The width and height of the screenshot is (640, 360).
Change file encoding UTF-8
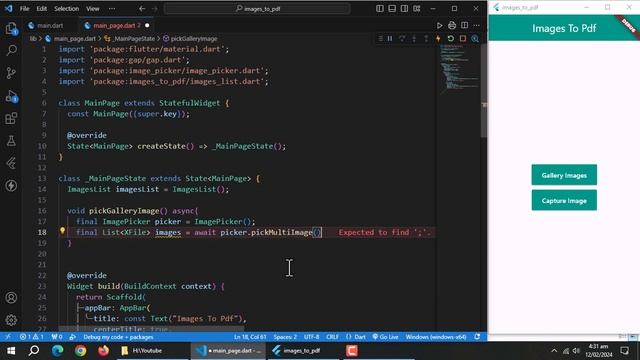[x=311, y=337]
